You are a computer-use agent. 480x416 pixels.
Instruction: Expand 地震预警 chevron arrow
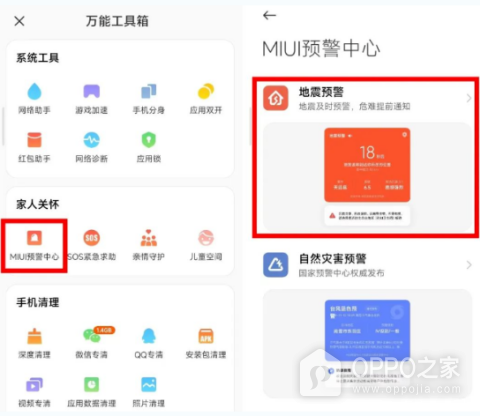coord(469,98)
